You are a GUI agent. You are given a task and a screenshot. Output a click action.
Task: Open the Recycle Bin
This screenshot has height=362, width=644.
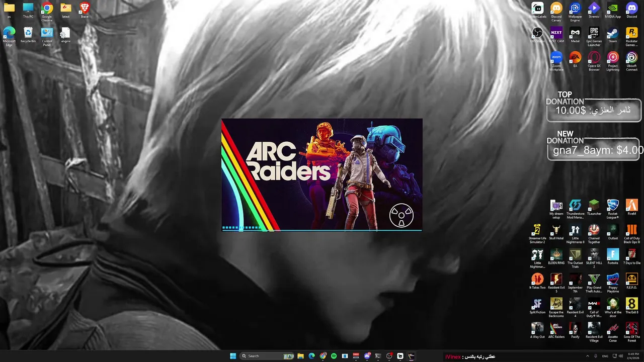pos(28,35)
